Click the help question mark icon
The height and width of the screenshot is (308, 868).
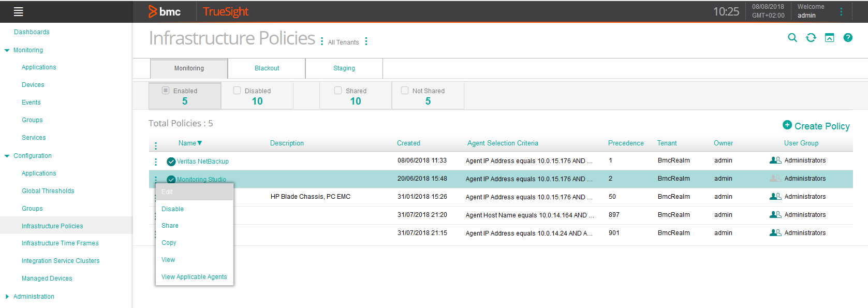pyautogui.click(x=848, y=38)
